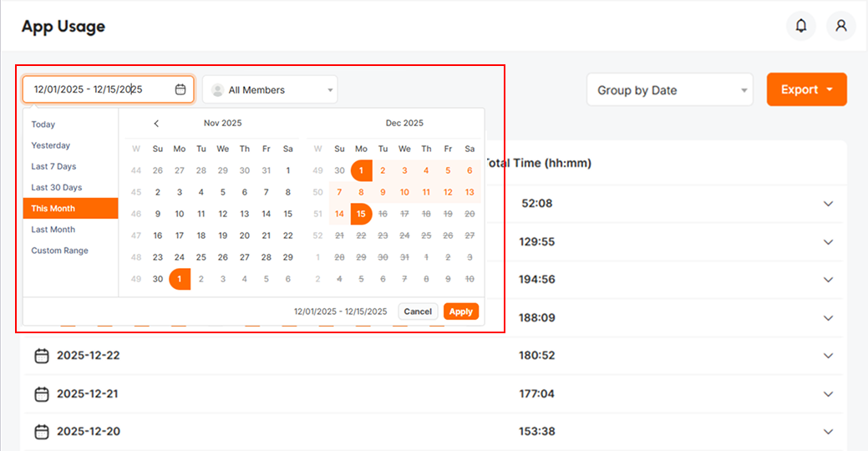Pick December 10 in the calendar

404,192
